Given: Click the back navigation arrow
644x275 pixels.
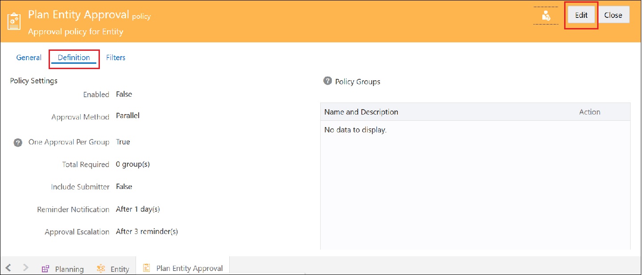Looking at the screenshot, I should coord(9,267).
